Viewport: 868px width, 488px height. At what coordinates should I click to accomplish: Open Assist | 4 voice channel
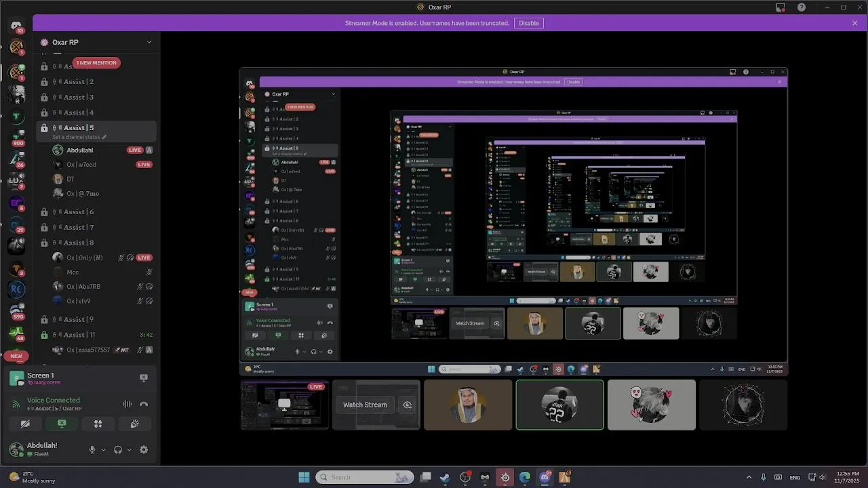[x=96, y=113]
